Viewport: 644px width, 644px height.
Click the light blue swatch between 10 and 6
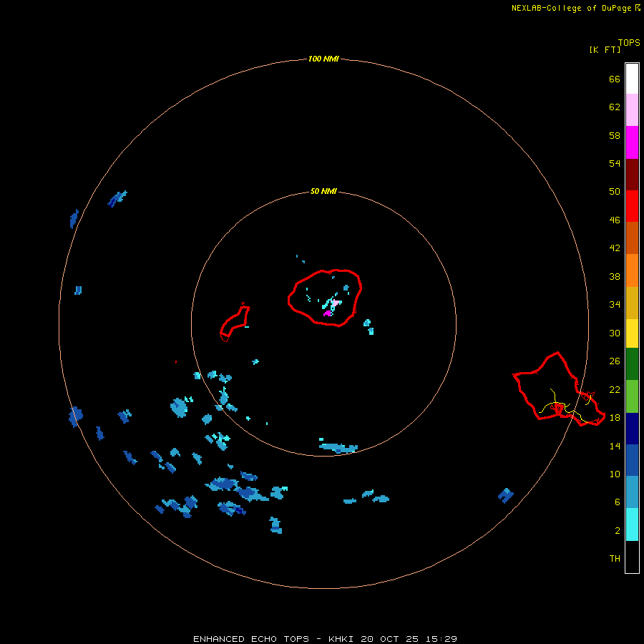click(632, 492)
